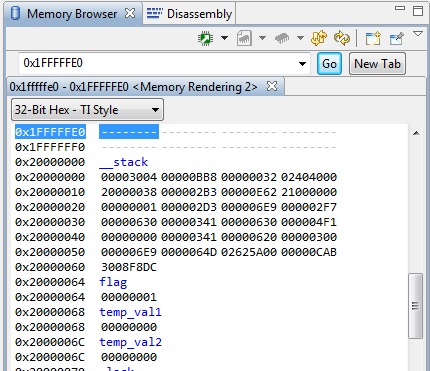Minimize the Memory Browser view
The image size is (430, 371).
400,8
